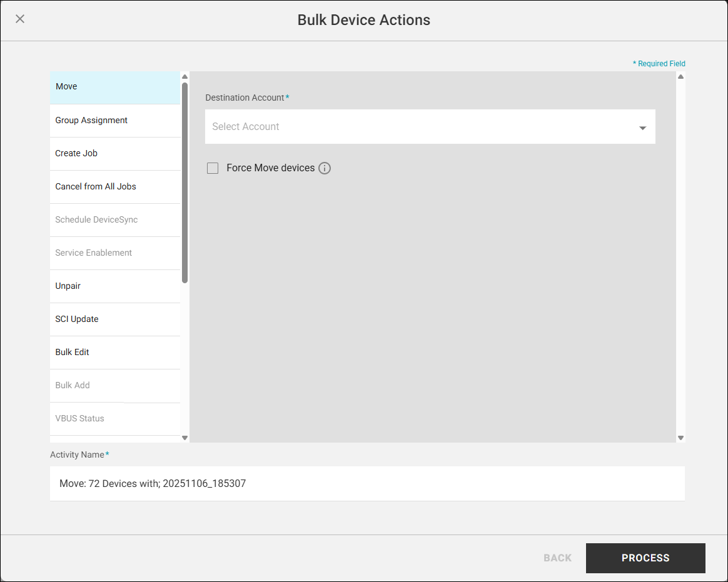Click the Destination Account dropdown arrow
728x582 pixels.
click(642, 128)
